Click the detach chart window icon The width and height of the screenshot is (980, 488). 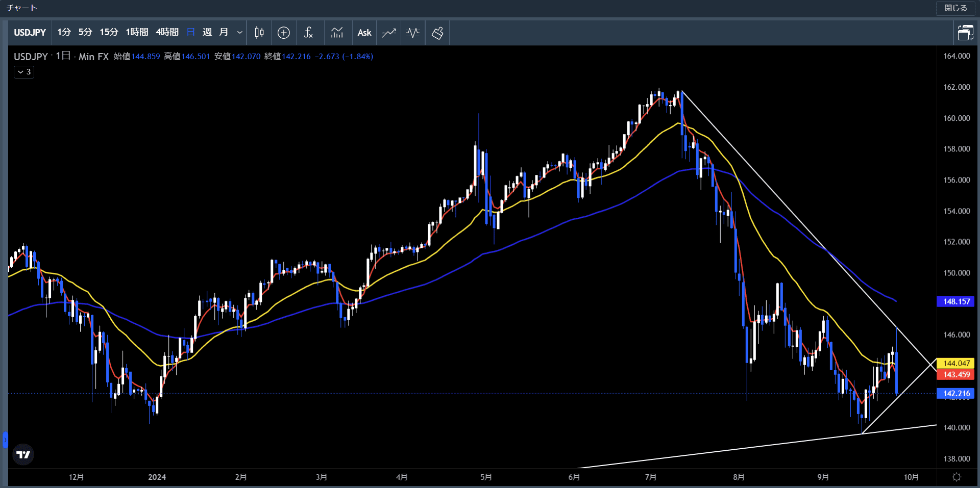tap(966, 33)
